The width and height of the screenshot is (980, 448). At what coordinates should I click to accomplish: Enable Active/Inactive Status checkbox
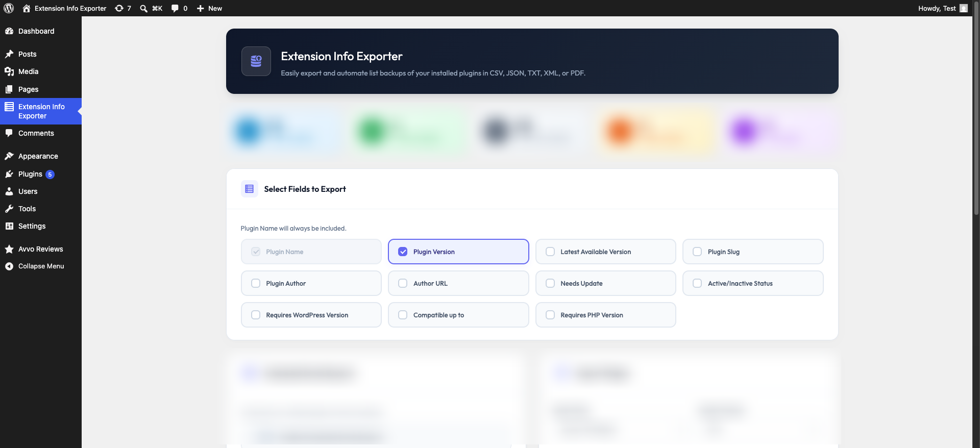[x=697, y=283]
